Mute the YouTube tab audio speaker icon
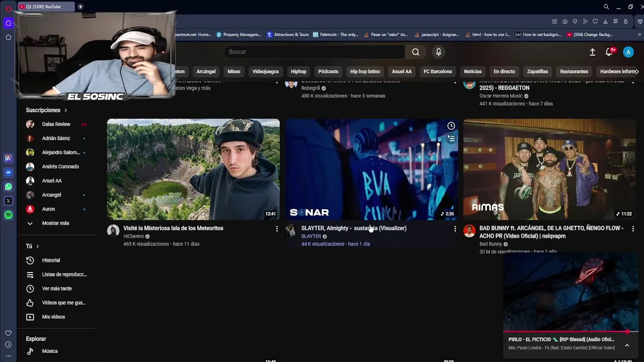 pos(28,7)
